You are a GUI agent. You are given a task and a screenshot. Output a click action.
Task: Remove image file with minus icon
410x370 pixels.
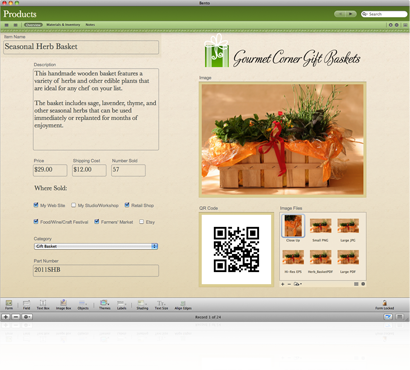(289, 284)
